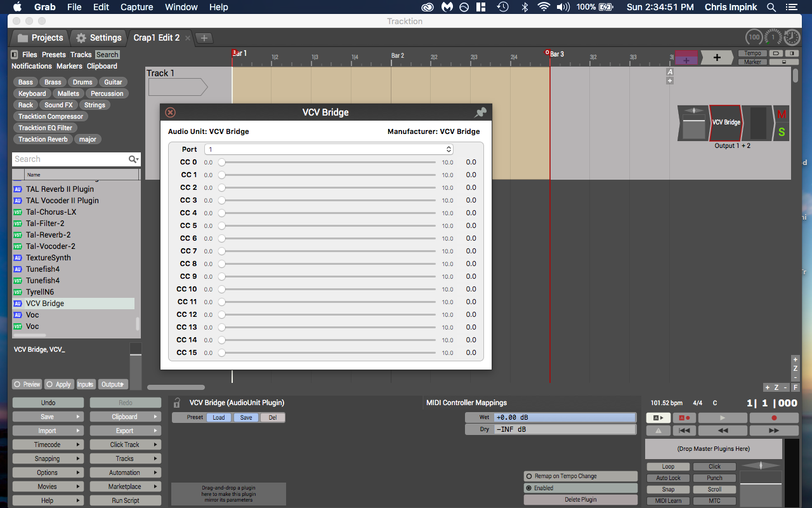This screenshot has height=508, width=812.
Task: Open the Clipboard menu button
Action: pos(125,417)
